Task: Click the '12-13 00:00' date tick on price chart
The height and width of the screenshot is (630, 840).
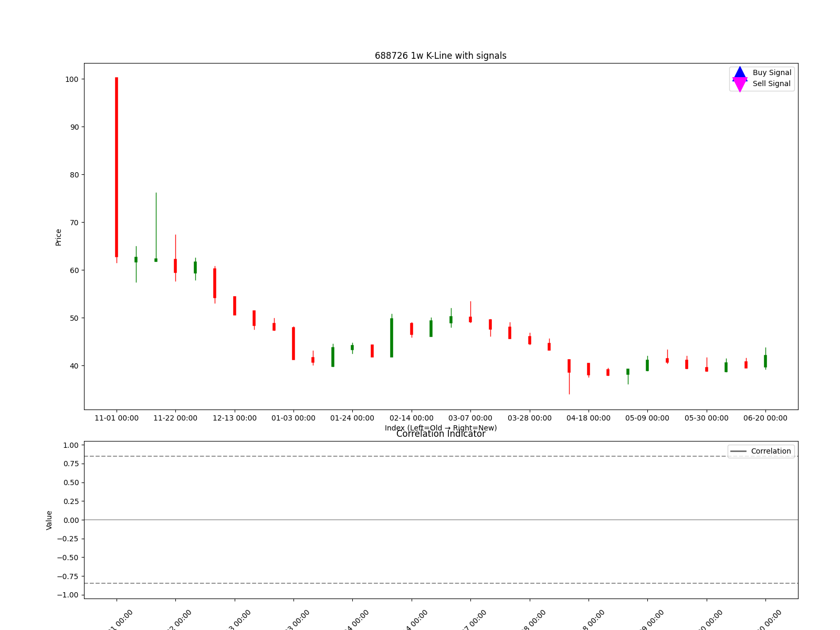Action: click(x=235, y=418)
